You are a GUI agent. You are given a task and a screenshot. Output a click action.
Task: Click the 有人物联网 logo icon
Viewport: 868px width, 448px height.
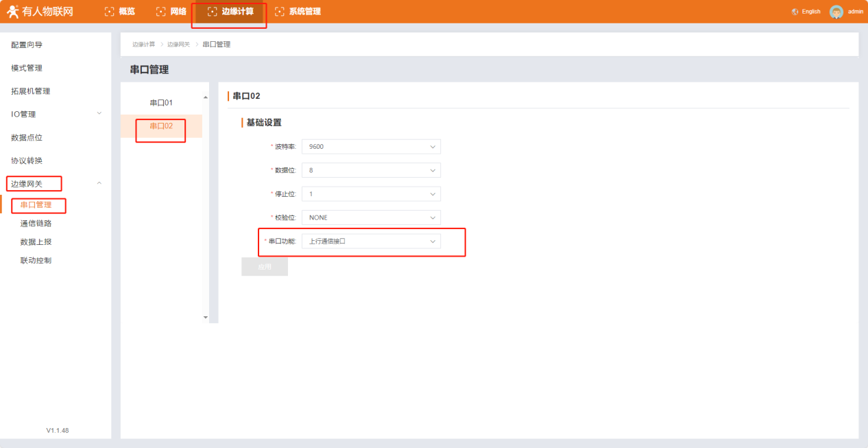point(12,12)
